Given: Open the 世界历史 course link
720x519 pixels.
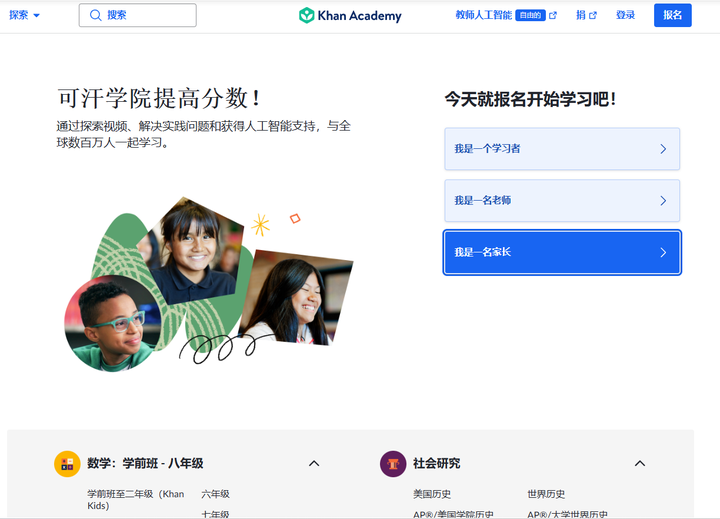Looking at the screenshot, I should [x=546, y=494].
